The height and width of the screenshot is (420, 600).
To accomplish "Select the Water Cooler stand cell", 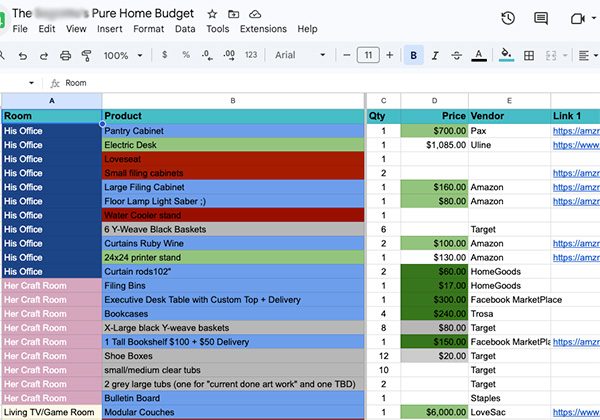I will click(233, 216).
